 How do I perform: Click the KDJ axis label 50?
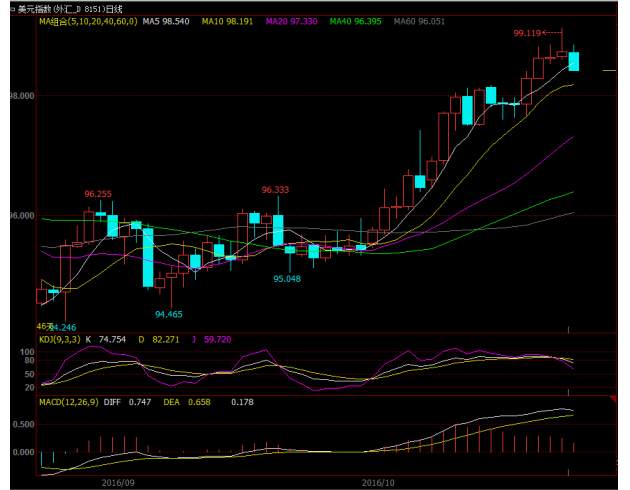click(29, 374)
